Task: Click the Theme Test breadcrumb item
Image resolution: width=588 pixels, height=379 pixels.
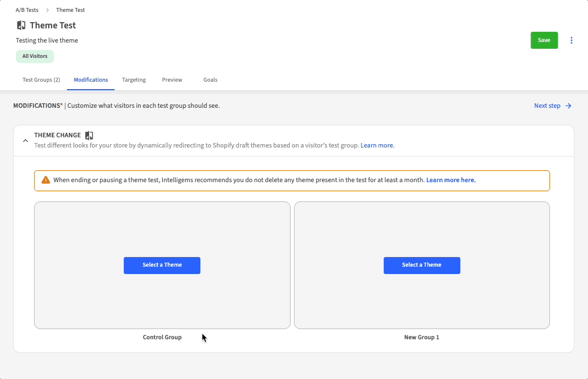Action: [70, 10]
